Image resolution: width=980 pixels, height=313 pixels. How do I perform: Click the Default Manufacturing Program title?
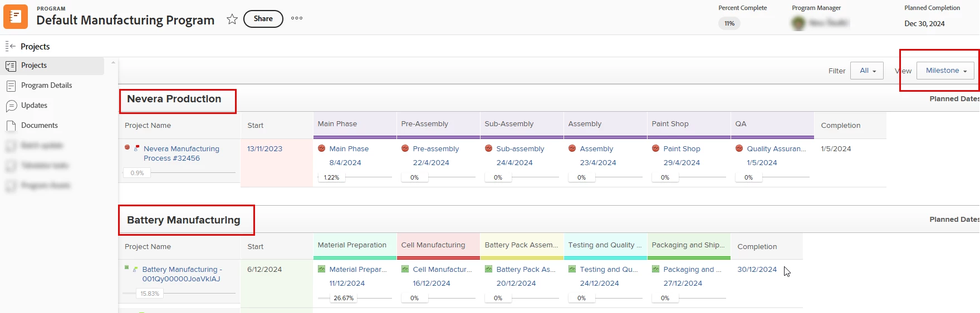(x=125, y=20)
